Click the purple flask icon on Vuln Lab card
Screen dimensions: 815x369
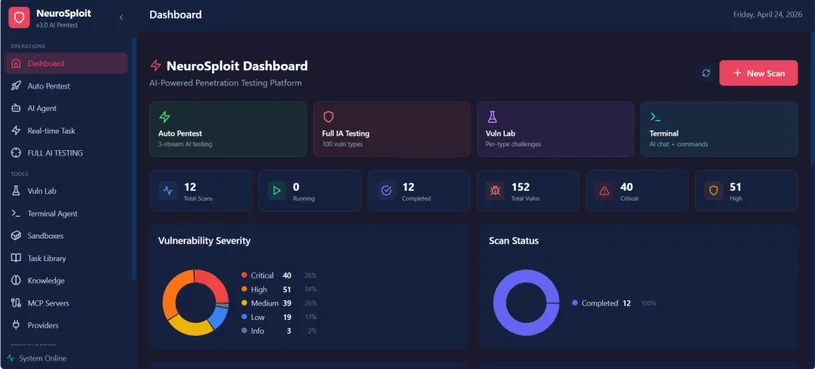coord(492,117)
